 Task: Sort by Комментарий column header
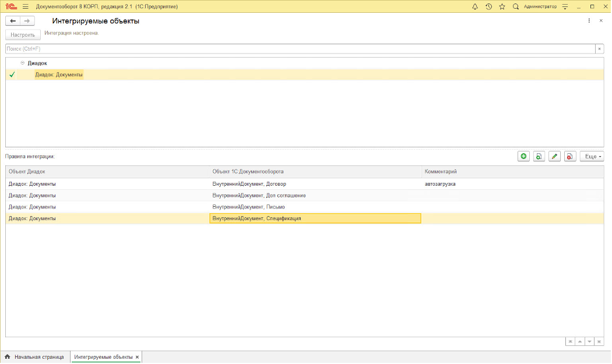513,172
